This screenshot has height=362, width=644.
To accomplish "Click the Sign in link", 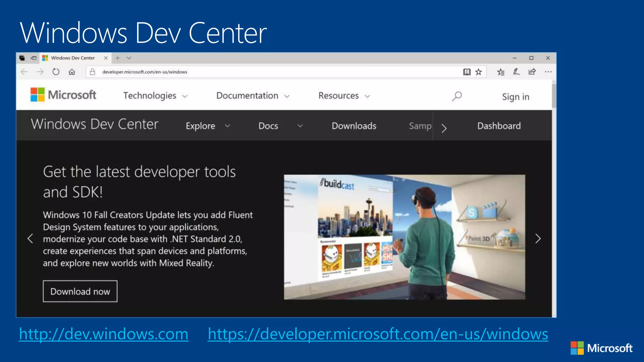I will click(x=516, y=97).
